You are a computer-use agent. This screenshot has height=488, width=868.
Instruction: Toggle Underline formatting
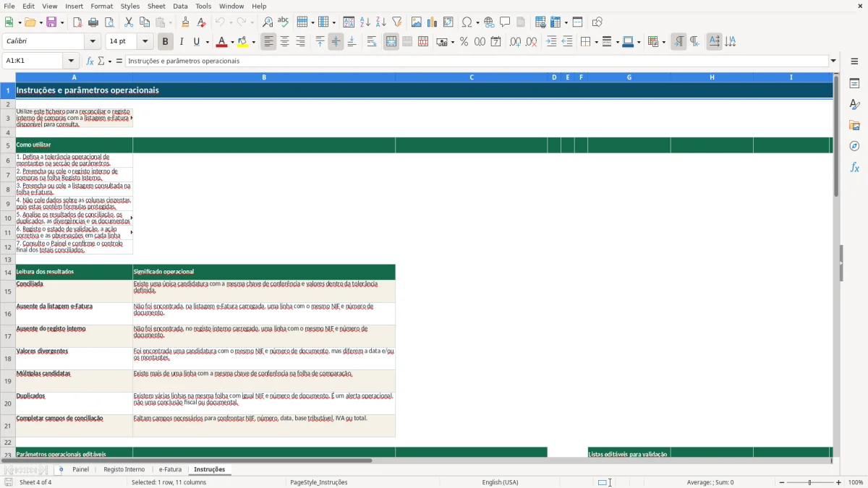(x=196, y=42)
